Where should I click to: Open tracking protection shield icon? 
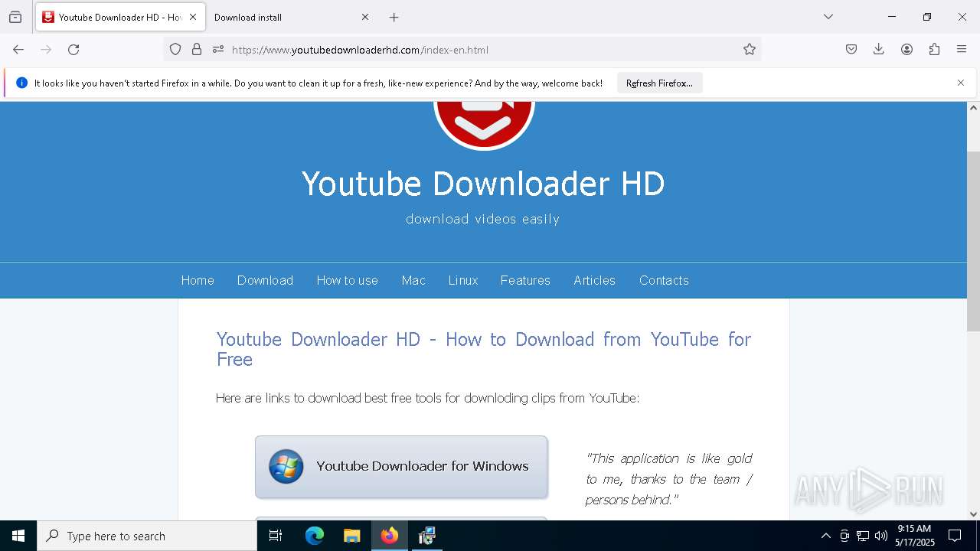[x=175, y=50]
